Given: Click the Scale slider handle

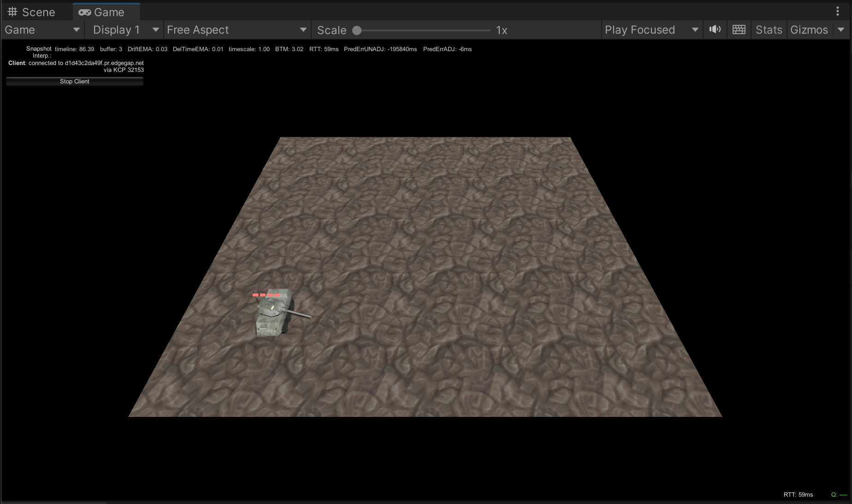Looking at the screenshot, I should (x=357, y=30).
